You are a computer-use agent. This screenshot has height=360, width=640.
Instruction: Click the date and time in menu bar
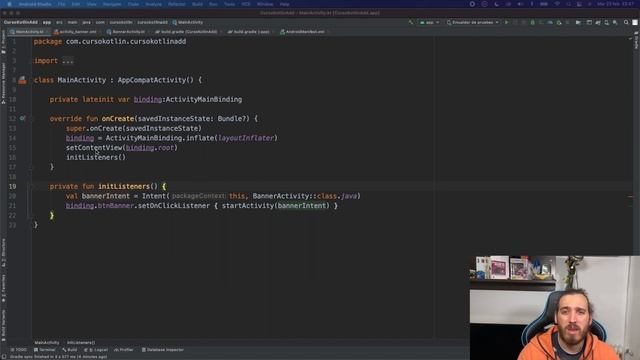click(x=616, y=4)
